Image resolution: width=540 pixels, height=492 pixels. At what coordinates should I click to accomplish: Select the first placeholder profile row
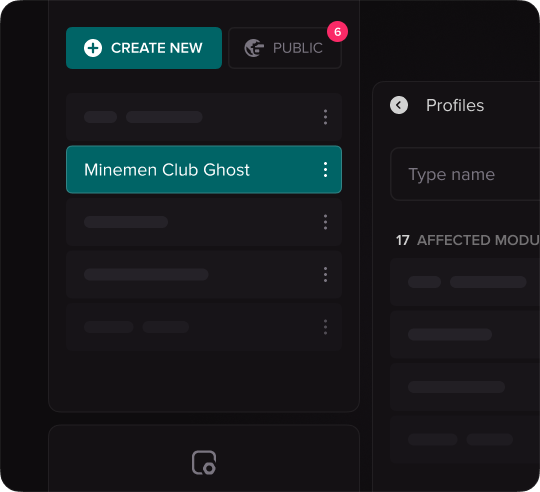(204, 117)
